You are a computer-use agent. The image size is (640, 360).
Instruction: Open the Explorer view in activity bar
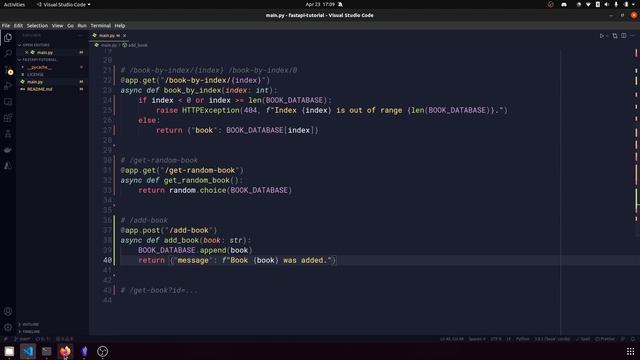[8, 38]
